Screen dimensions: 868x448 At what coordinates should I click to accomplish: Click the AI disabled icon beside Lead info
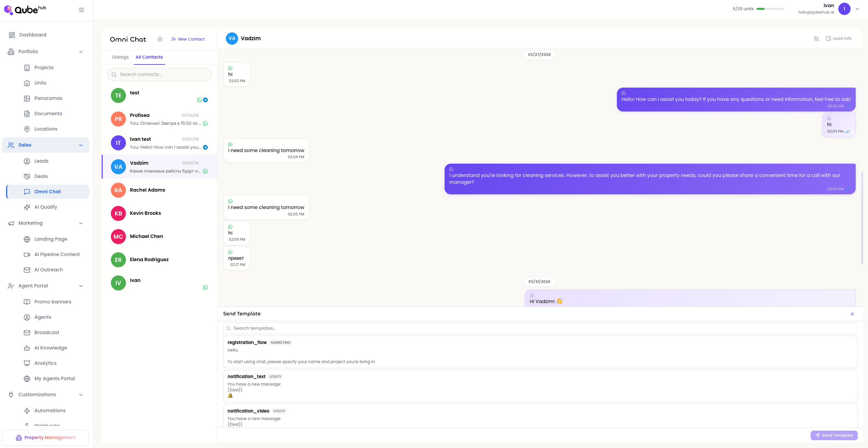click(816, 39)
